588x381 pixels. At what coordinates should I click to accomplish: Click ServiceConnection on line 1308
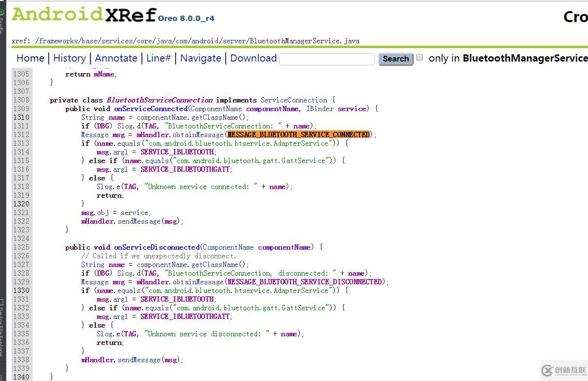click(x=294, y=100)
